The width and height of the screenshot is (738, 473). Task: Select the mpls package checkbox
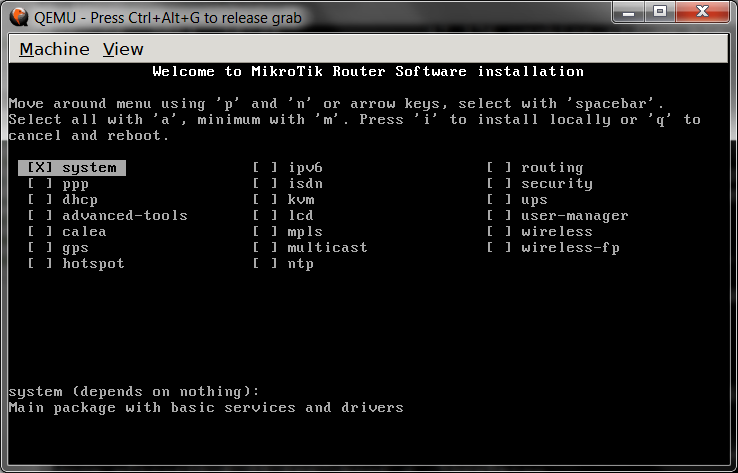click(x=265, y=232)
